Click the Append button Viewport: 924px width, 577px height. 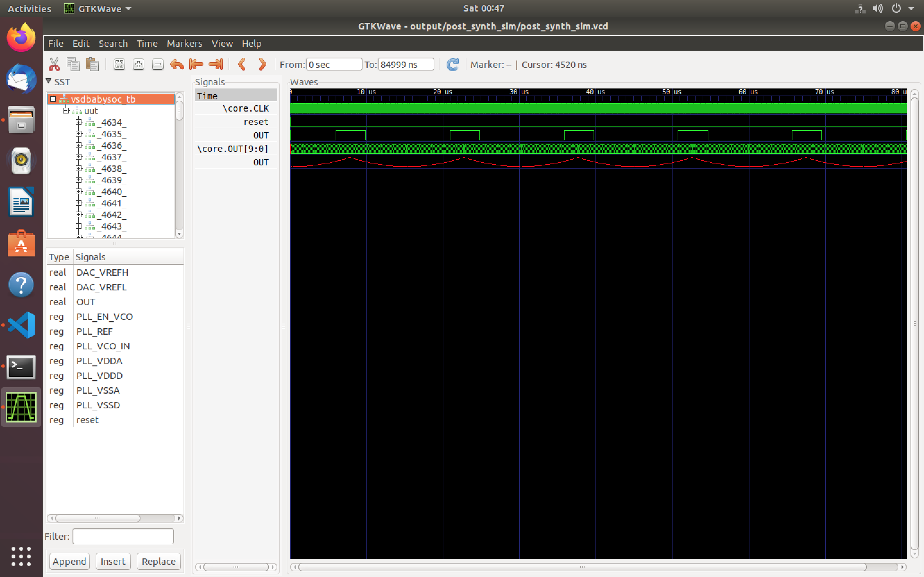tap(69, 561)
